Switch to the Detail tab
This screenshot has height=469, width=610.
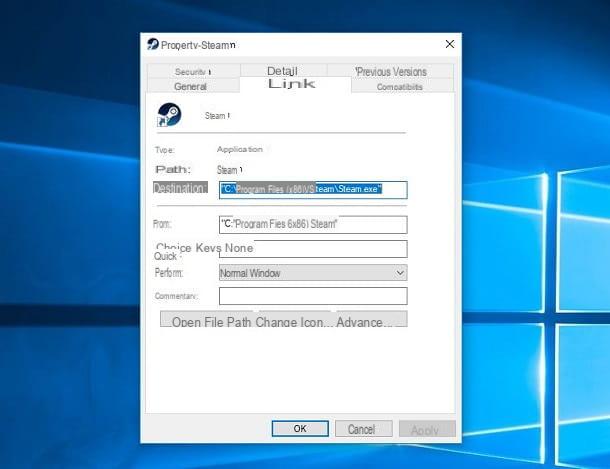tap(283, 70)
